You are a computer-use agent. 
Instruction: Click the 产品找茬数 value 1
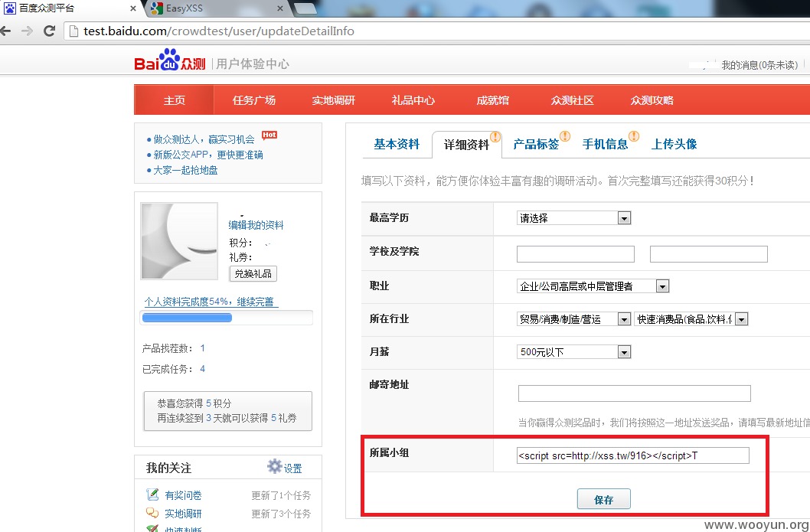(202, 348)
